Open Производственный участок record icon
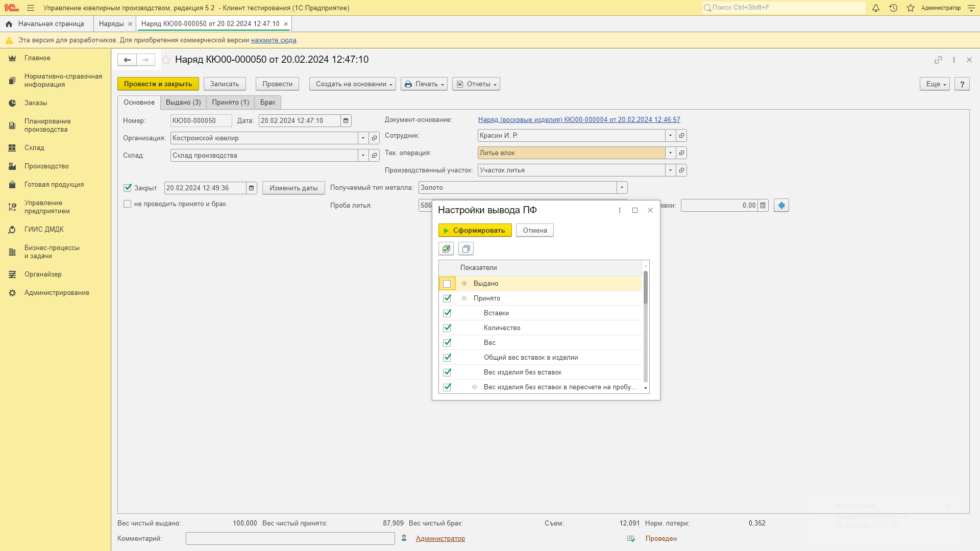Screen dimensions: 980x551 (682, 170)
